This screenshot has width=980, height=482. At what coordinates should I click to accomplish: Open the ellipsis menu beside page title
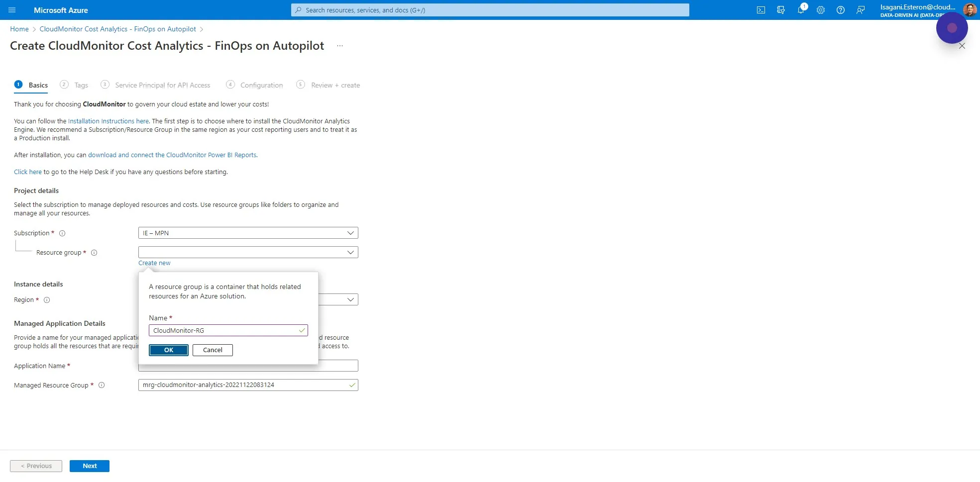coord(340,46)
